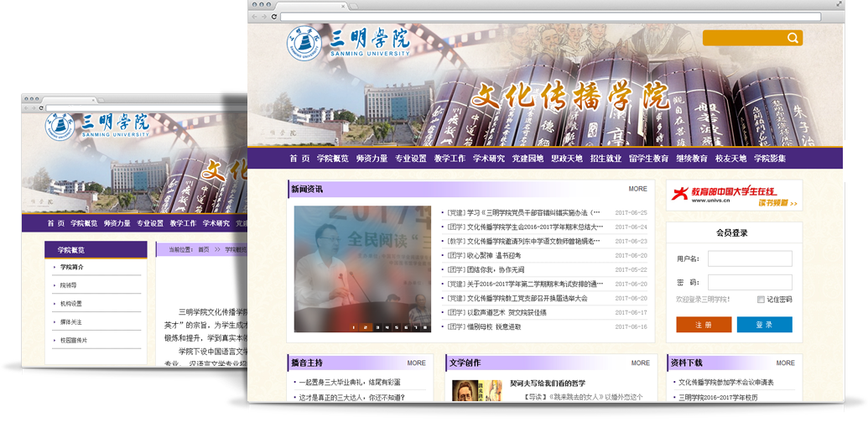Click the search magnifier icon in the orange bar
Image resolution: width=868 pixels, height=428 pixels.
point(793,38)
